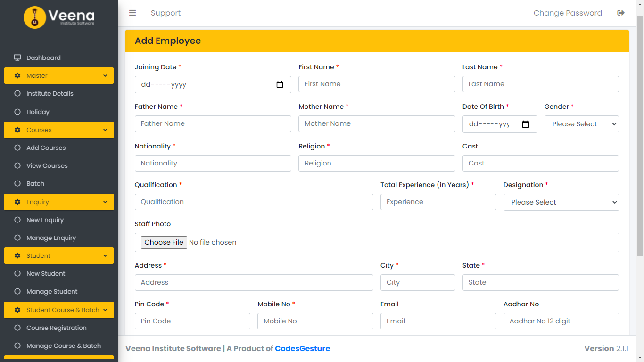Click the Mobile No field
The height and width of the screenshot is (362, 644).
(315, 321)
